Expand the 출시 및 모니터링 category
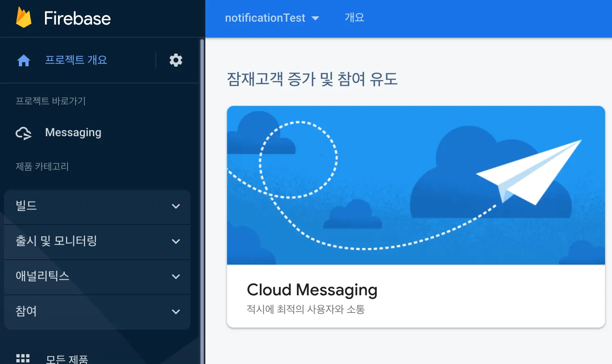 (x=97, y=242)
